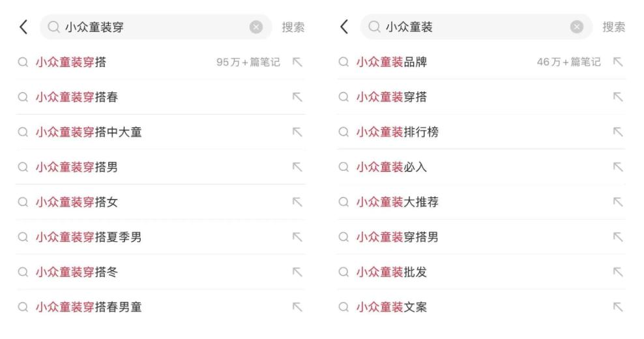
Task: Fill in the 小众童装穿搭冬 suggestion using its arrow
Action: (x=297, y=272)
